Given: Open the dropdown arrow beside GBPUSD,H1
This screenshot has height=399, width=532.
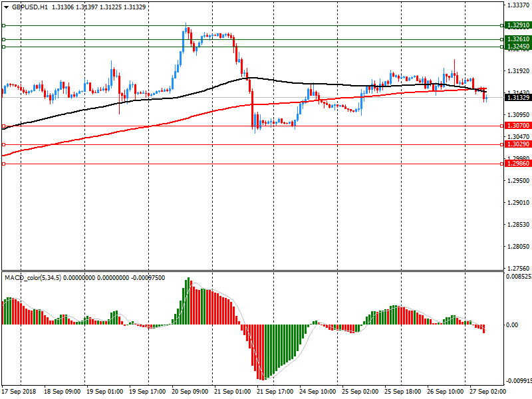Looking at the screenshot, I should point(6,7).
